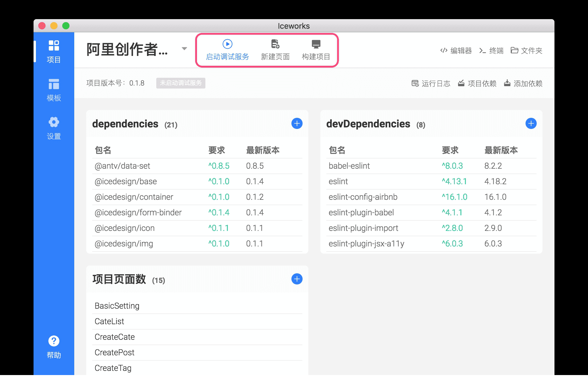Select @icedesign/form-binder package row
Screen dimensions: 588x390
click(x=197, y=213)
